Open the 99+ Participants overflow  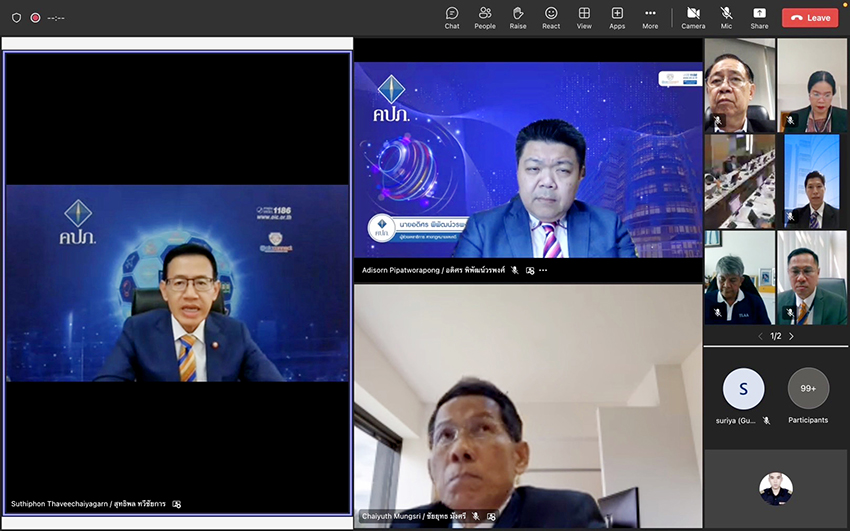pyautogui.click(x=808, y=388)
